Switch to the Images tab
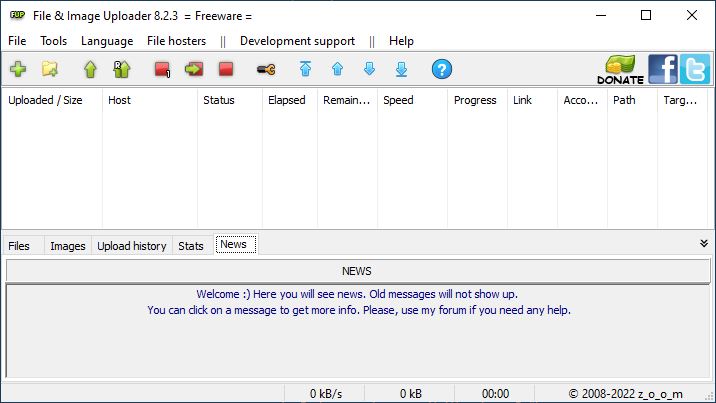The width and height of the screenshot is (716, 403). 68,246
